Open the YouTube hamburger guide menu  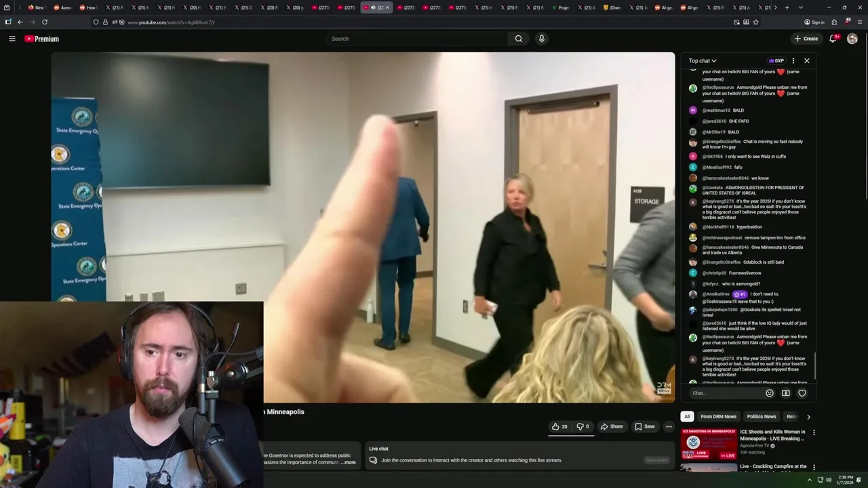point(12,39)
